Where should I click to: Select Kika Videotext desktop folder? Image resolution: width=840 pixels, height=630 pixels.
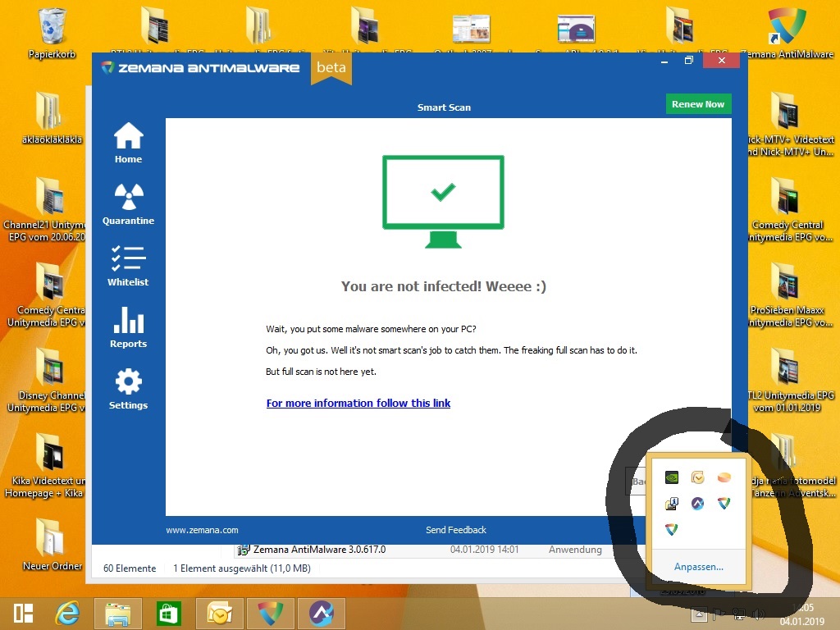click(x=45, y=466)
